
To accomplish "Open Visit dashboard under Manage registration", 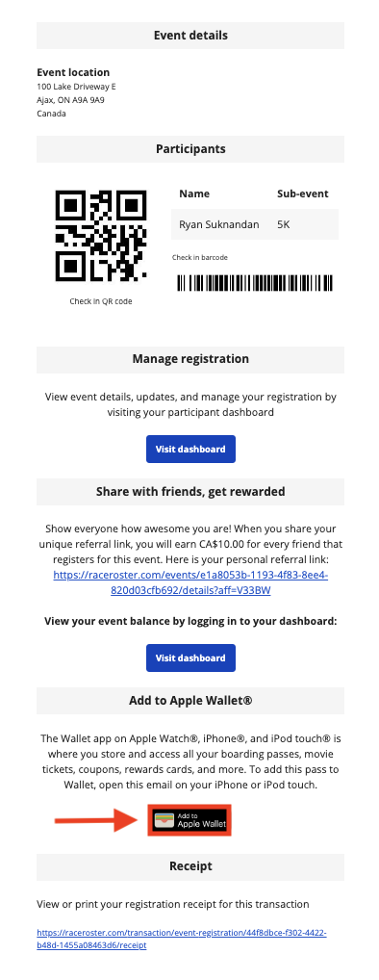I will pos(190,450).
